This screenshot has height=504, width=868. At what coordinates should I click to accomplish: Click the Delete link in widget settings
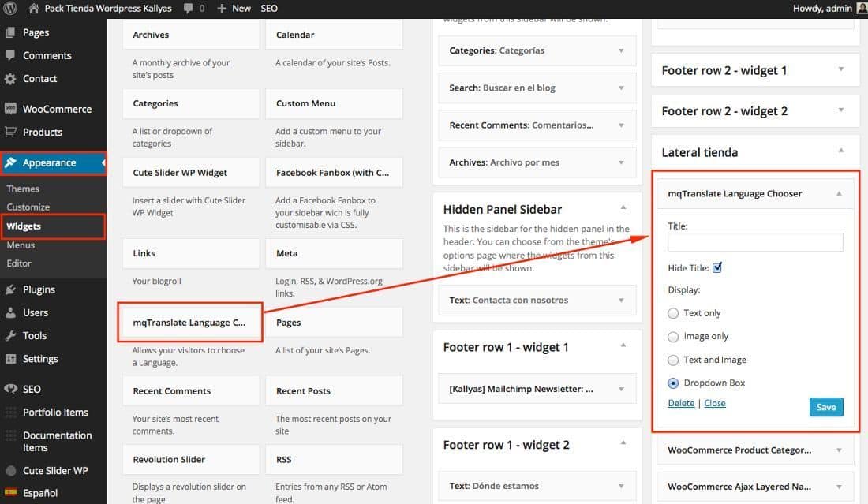point(681,403)
